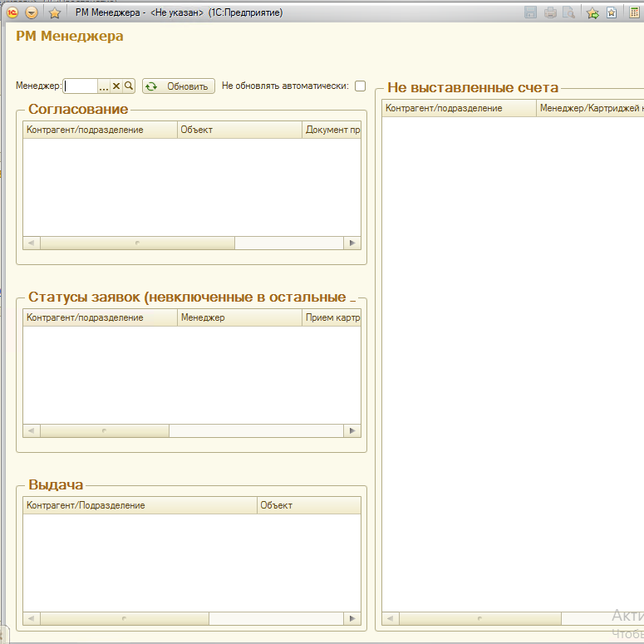Image resolution: width=644 pixels, height=644 pixels.
Task: Click the Обновить refresh button
Action: coord(179,86)
